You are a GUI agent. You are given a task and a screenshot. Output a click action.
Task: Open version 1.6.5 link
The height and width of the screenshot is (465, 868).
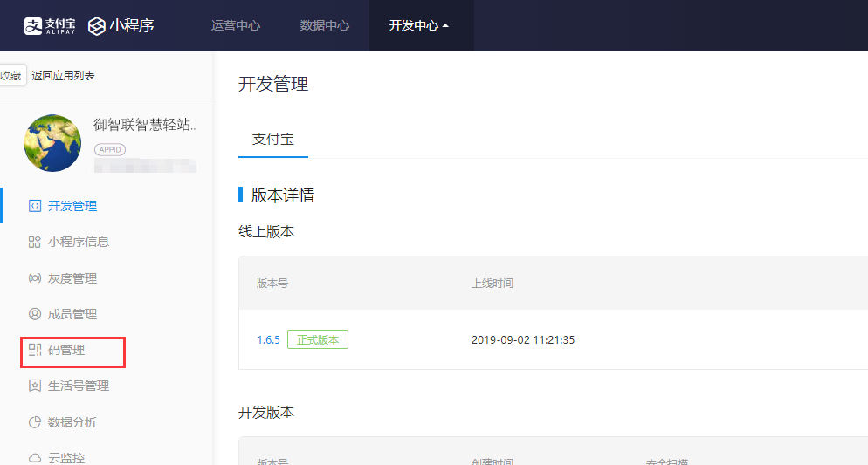point(268,339)
